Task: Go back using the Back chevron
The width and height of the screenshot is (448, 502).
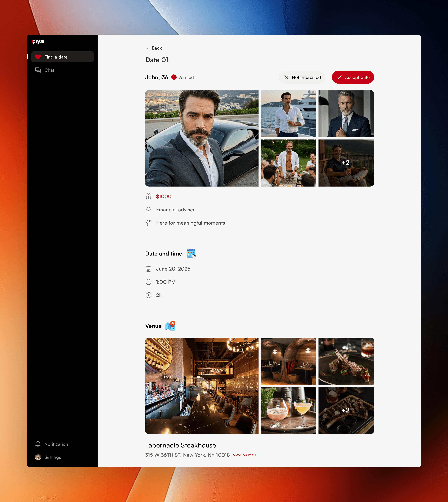Action: point(147,48)
